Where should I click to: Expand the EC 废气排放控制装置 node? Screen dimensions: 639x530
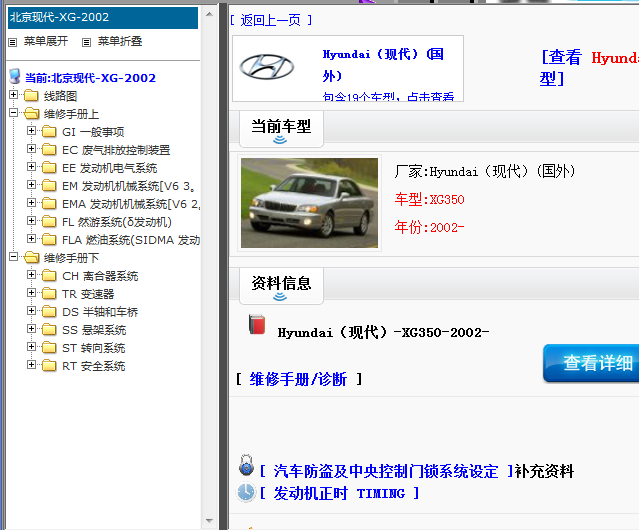tap(31, 148)
